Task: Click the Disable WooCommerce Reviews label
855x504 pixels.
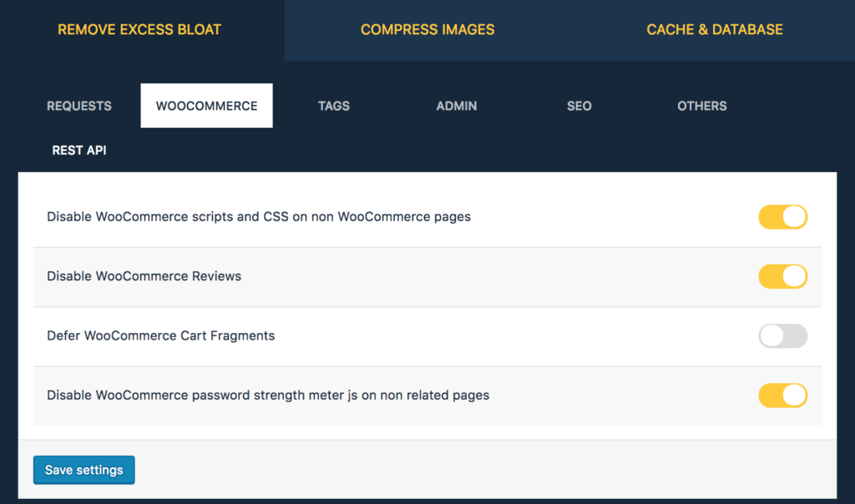Action: (144, 276)
